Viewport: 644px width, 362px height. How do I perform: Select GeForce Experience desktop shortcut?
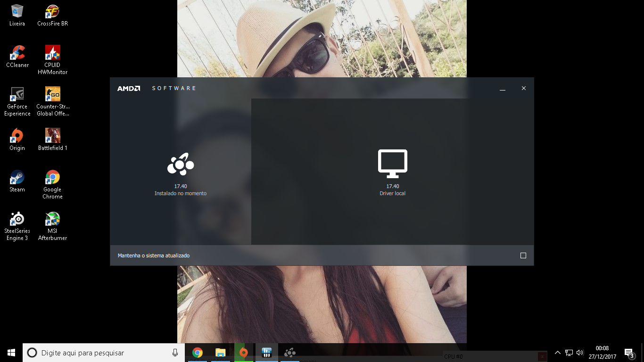coord(17,101)
